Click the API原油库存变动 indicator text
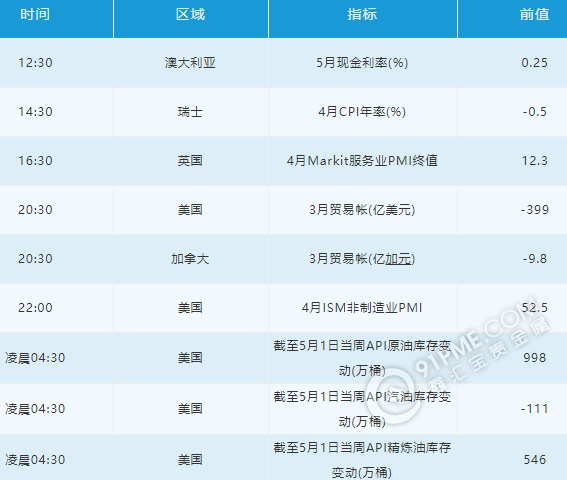 click(x=362, y=358)
